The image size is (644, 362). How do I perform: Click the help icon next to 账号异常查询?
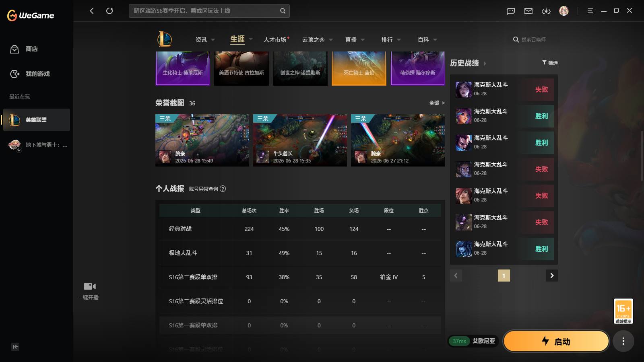click(223, 189)
